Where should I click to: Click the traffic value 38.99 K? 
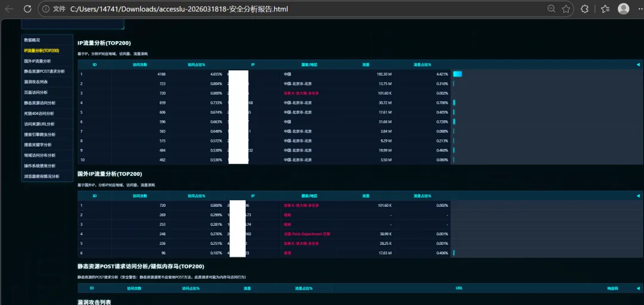click(x=385, y=234)
